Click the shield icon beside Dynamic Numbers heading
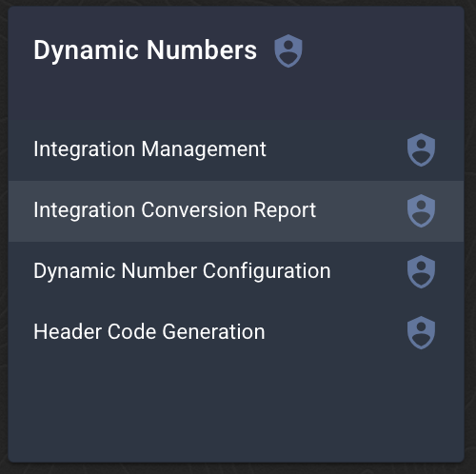The width and height of the screenshot is (476, 474). click(x=288, y=50)
